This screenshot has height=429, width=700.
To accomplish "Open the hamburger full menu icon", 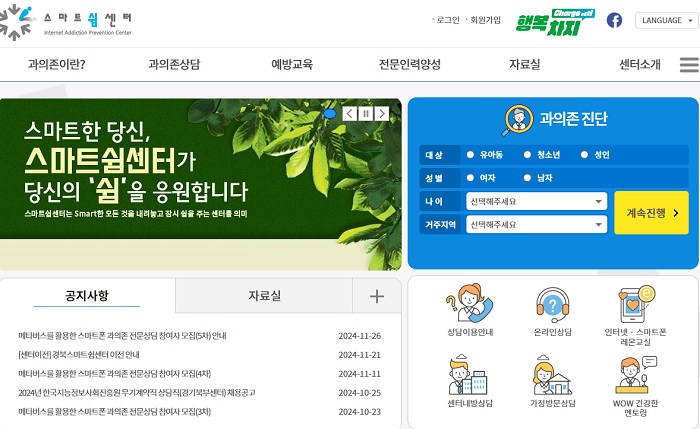I will [x=688, y=65].
